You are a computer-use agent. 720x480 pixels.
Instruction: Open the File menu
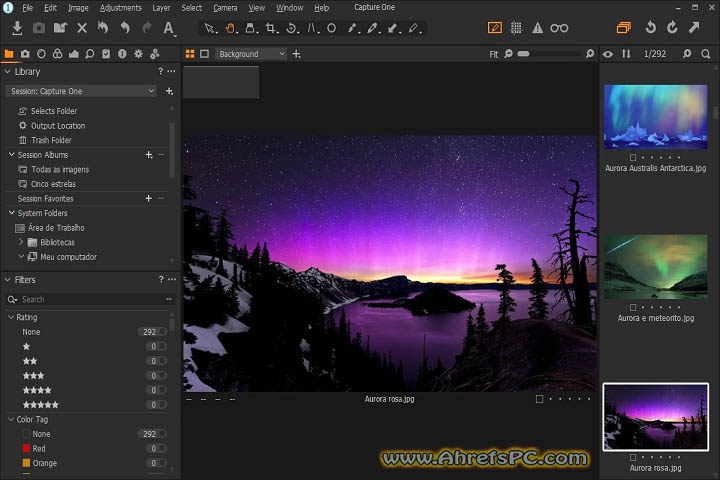pos(28,8)
